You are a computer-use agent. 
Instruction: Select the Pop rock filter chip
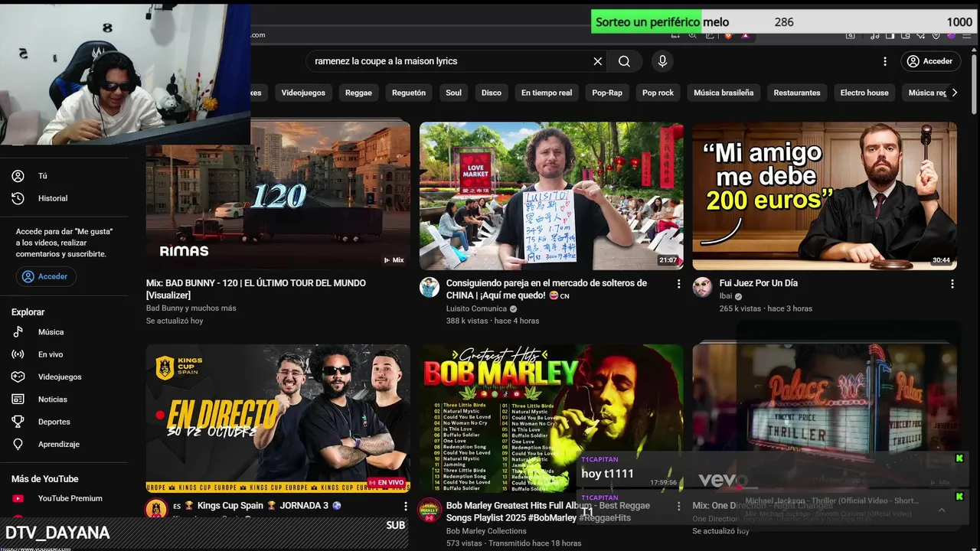[658, 93]
